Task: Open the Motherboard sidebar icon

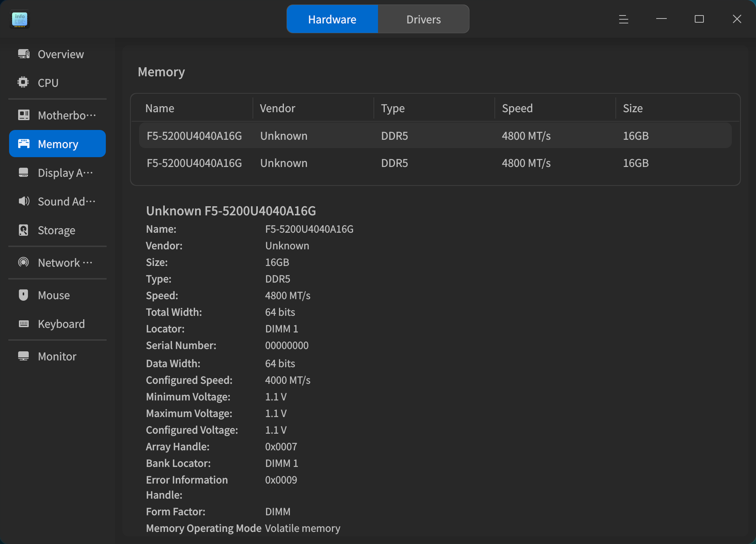Action: 24,115
